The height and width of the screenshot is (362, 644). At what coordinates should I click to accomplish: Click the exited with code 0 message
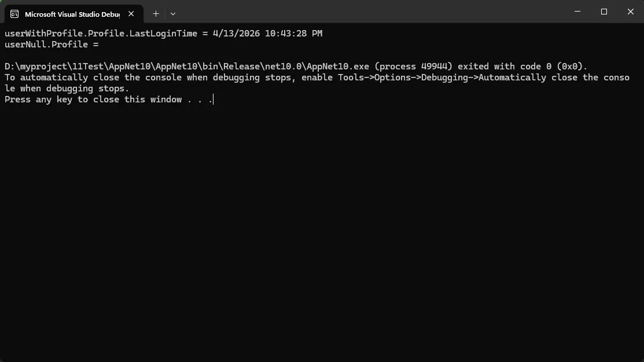point(522,67)
